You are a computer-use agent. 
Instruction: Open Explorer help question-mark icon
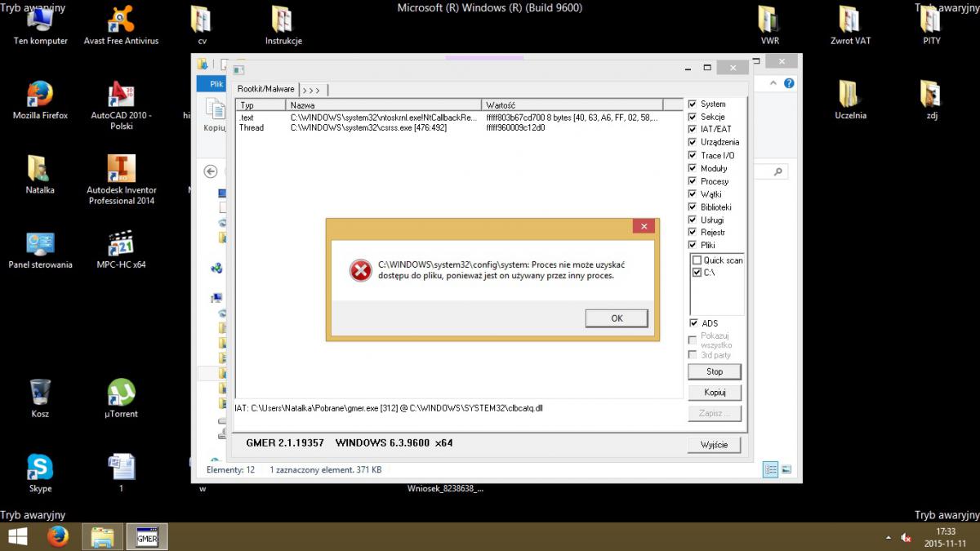(x=790, y=83)
